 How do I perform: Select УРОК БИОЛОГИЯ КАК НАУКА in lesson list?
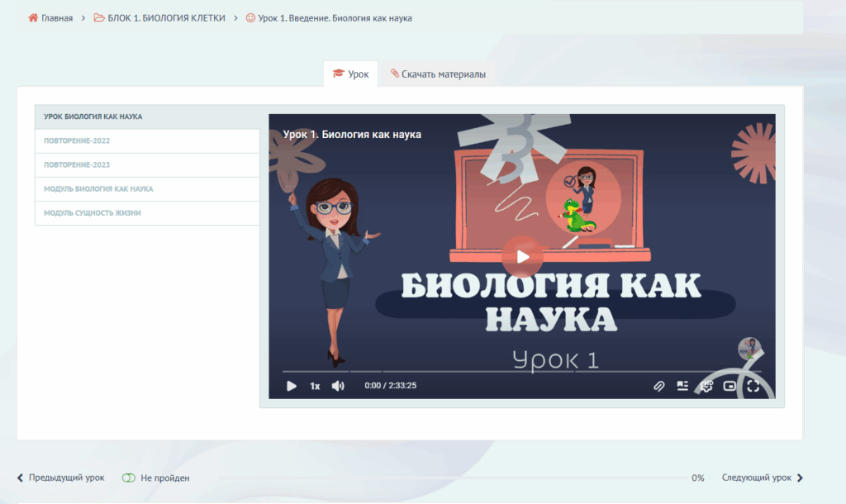coord(147,116)
